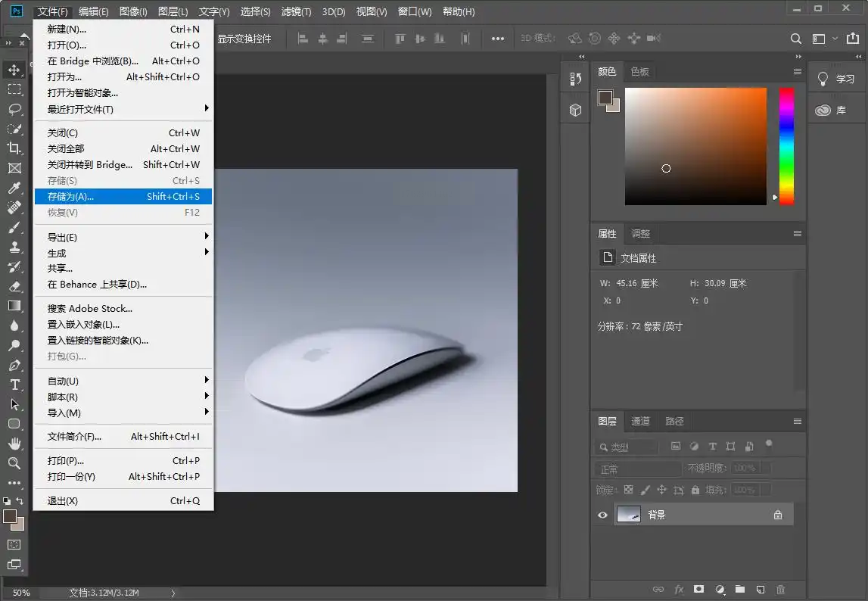Hide the 背景 layer with eye icon
The width and height of the screenshot is (868, 601).
(x=603, y=515)
